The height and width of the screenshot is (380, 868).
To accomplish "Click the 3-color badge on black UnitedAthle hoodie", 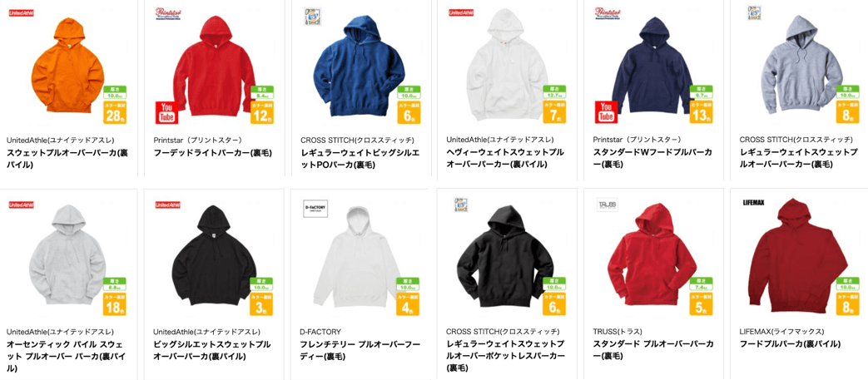I will pos(262,304).
